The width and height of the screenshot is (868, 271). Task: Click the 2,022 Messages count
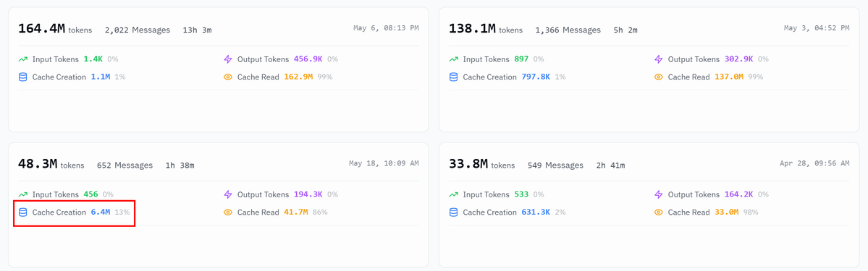[x=138, y=30]
